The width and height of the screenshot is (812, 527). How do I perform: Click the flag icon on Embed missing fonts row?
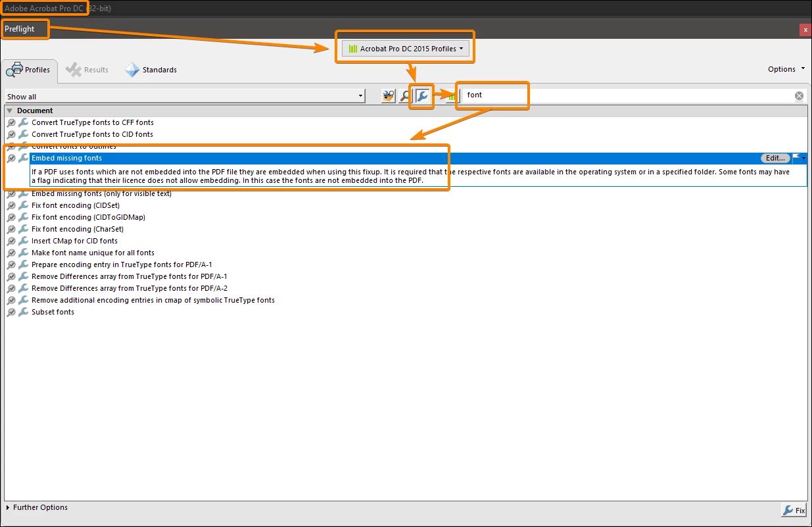pos(796,158)
